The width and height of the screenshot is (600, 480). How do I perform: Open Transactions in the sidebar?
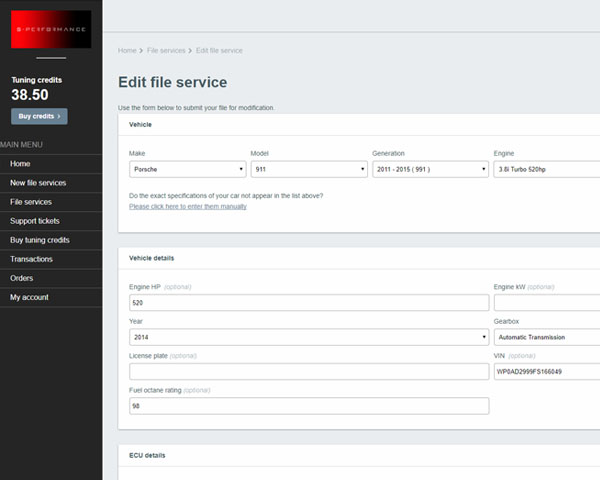coord(32,259)
